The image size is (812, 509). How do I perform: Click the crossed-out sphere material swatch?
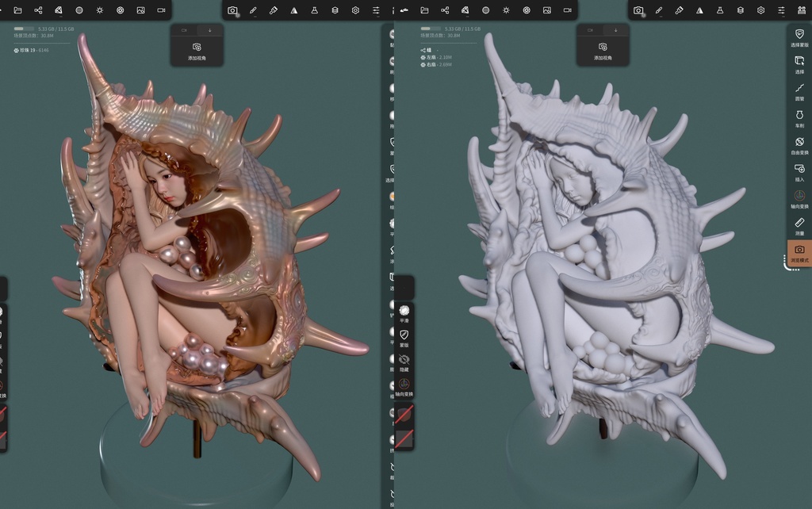[404, 414]
